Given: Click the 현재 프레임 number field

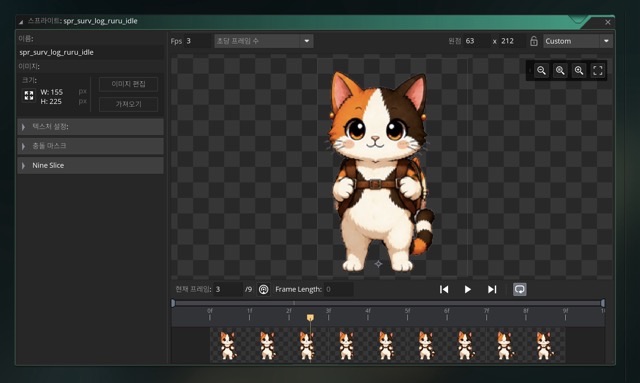Looking at the screenshot, I should click(x=228, y=289).
